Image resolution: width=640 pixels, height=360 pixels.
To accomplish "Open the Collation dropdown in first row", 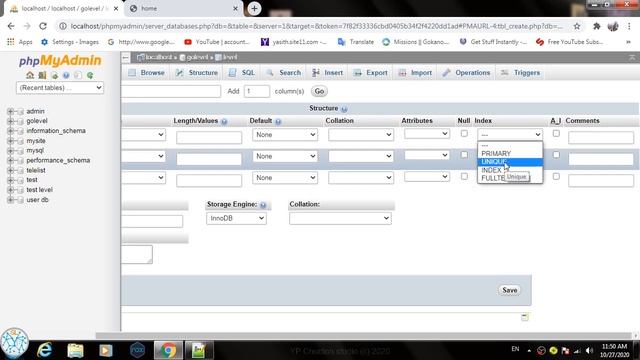I will click(x=361, y=135).
